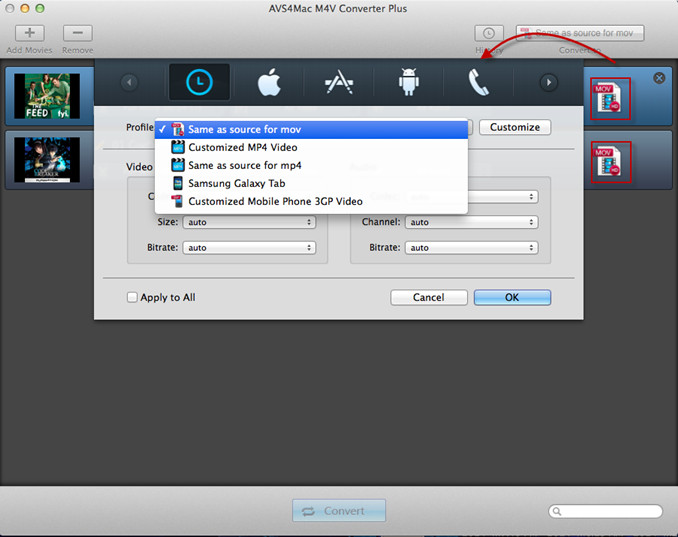
Task: Choose Same as source for mp4
Action: coord(311,165)
